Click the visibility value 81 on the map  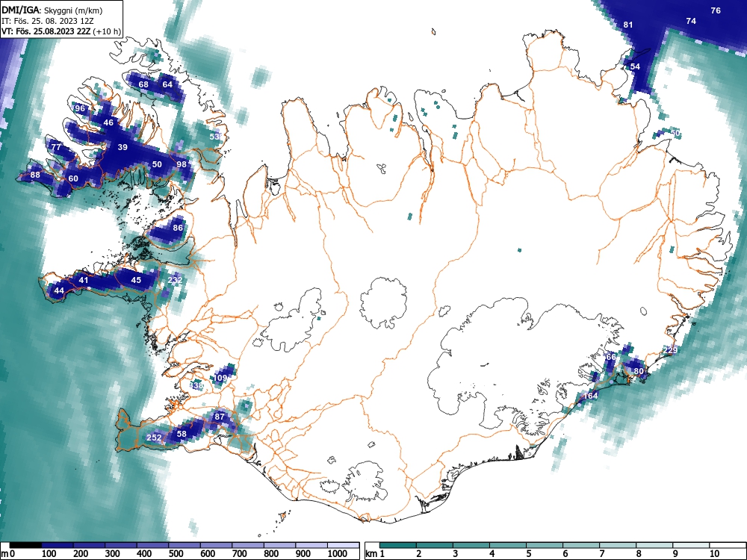pos(628,25)
